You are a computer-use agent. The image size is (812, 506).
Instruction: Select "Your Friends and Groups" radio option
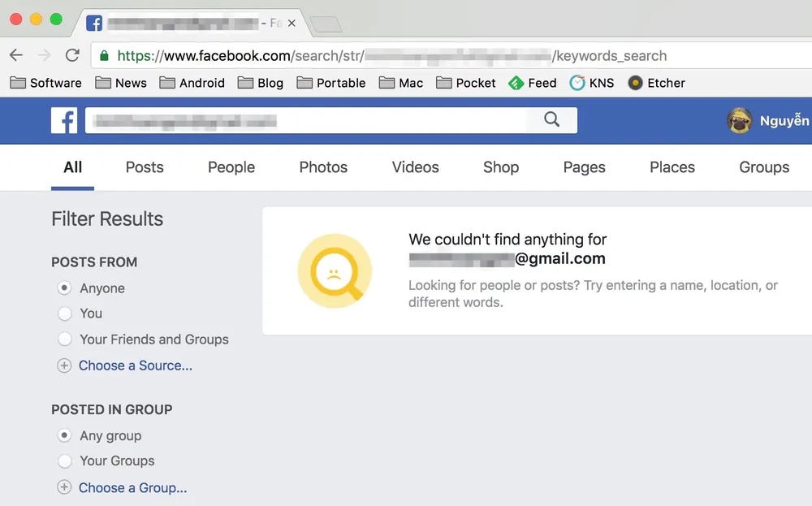coord(65,339)
